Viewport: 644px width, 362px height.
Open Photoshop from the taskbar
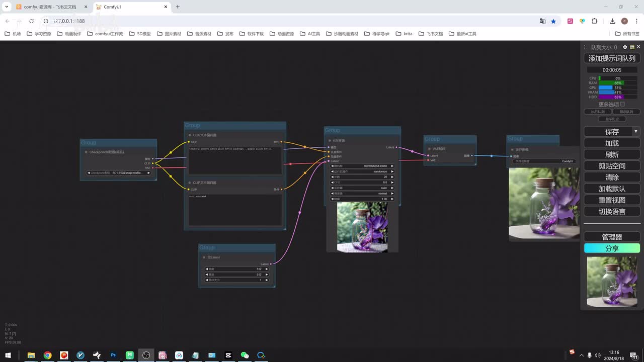[x=113, y=355]
